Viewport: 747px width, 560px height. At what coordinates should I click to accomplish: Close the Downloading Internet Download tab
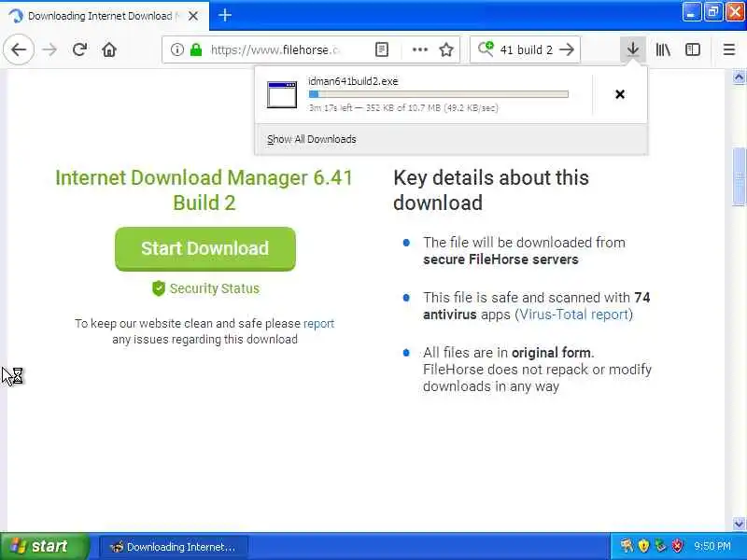[193, 16]
